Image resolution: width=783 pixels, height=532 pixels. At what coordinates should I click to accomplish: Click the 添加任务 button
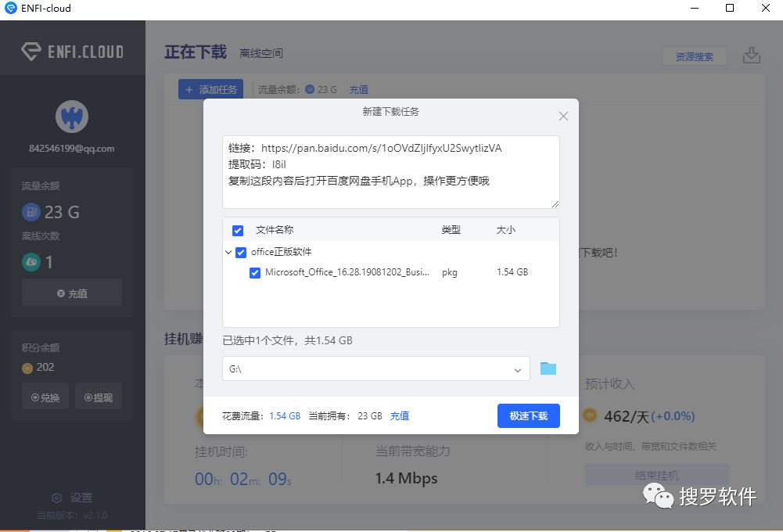click(210, 89)
